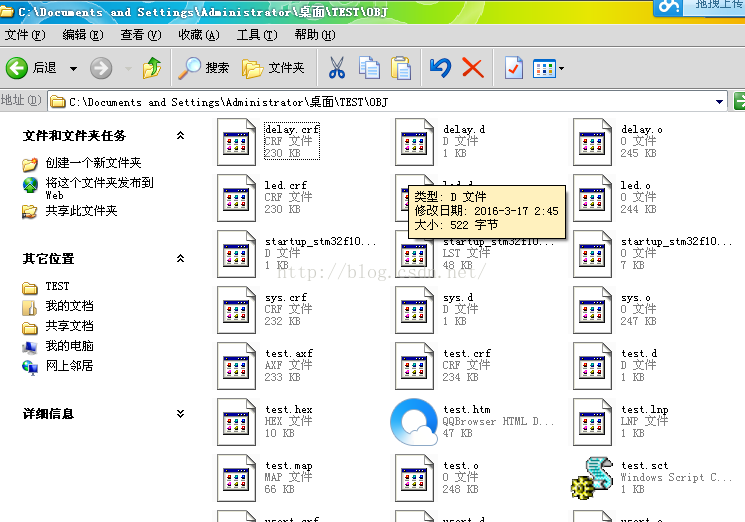This screenshot has width=745, height=522.
Task: Open the 工具(T) menu
Action: (x=256, y=35)
